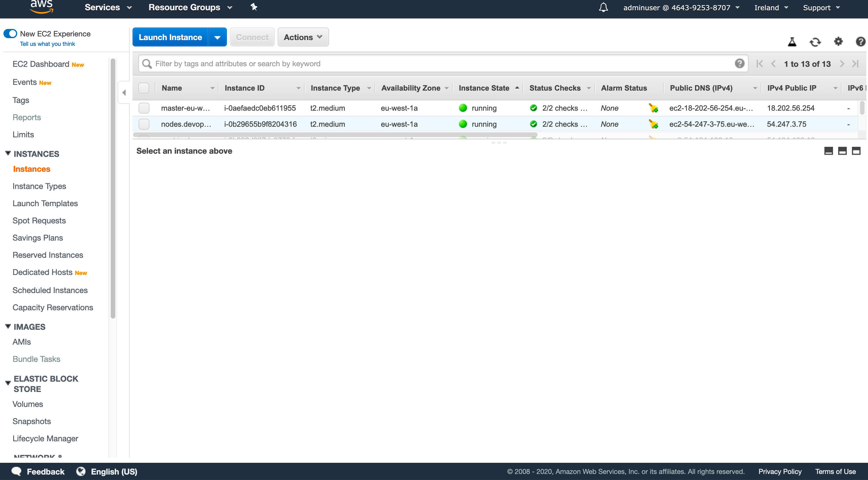Set details pane to half height
The width and height of the screenshot is (868, 480).
[x=842, y=151]
